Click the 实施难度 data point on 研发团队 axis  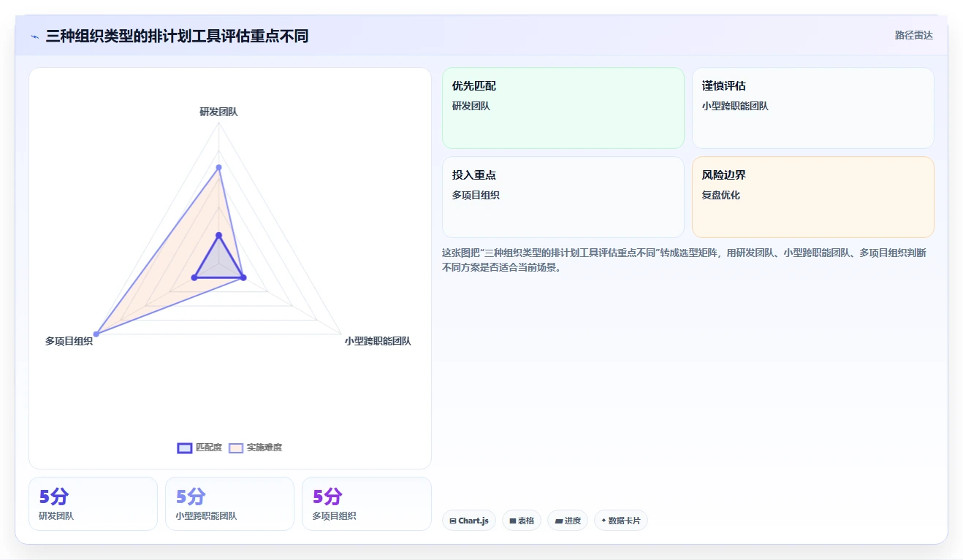click(218, 168)
